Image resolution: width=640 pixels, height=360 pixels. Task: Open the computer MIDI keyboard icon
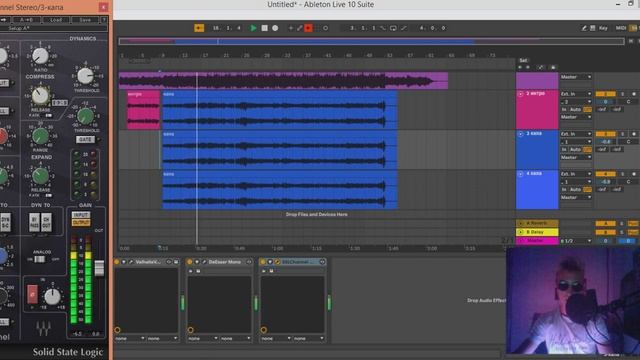point(593,28)
